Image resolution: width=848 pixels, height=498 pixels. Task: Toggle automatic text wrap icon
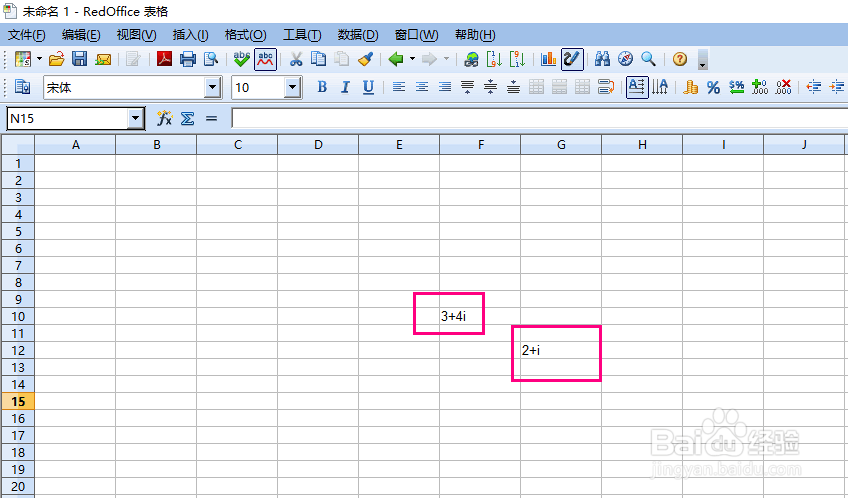(x=606, y=87)
